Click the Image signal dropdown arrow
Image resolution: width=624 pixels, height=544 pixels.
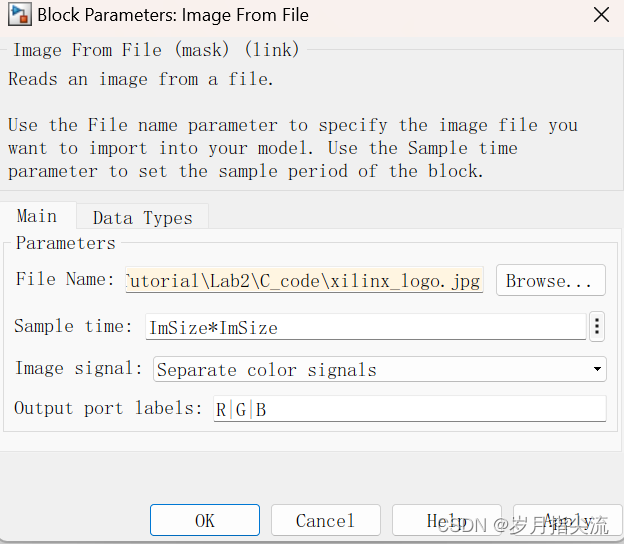597,369
